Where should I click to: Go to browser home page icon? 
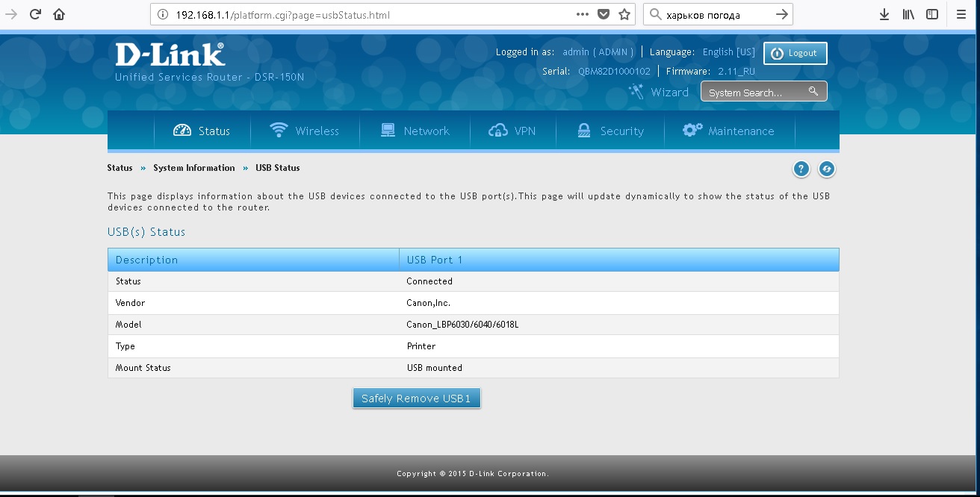pyautogui.click(x=59, y=14)
